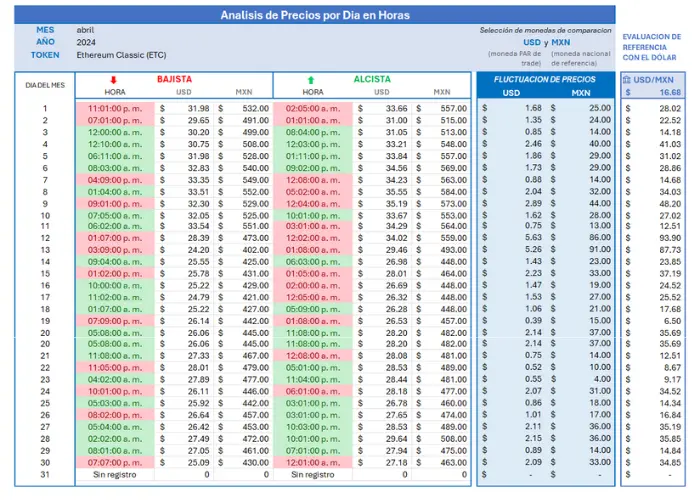Select the 'DIA DEL MES' column header
This screenshot has width=700, height=500.
tap(45, 85)
